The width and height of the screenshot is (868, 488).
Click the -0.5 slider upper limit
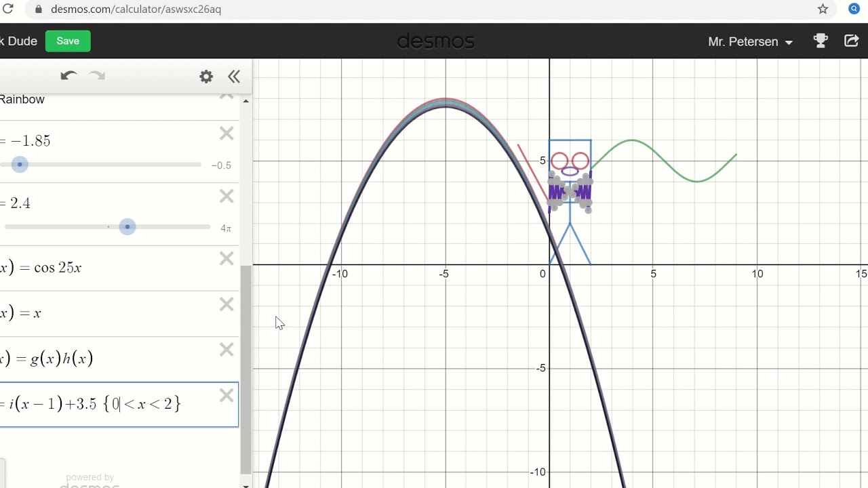[x=221, y=165]
